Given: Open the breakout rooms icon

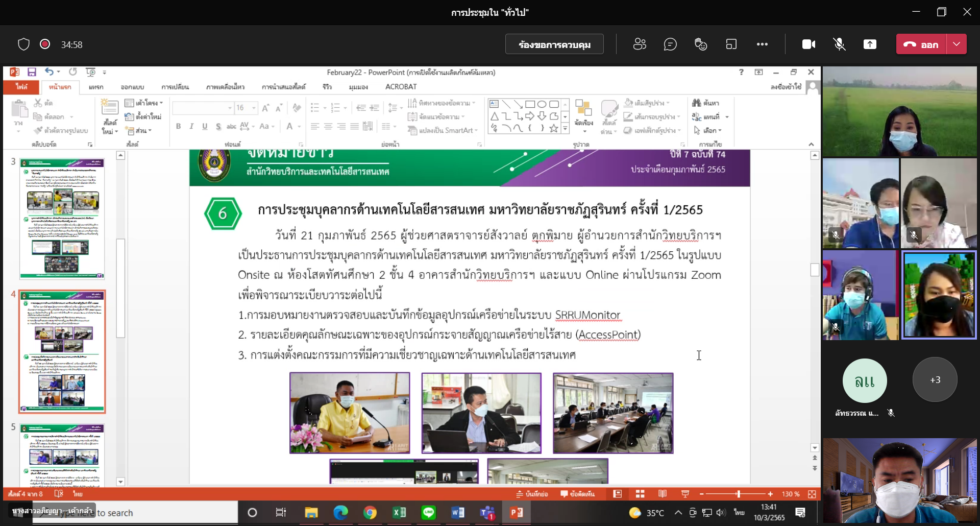Looking at the screenshot, I should coord(731,44).
